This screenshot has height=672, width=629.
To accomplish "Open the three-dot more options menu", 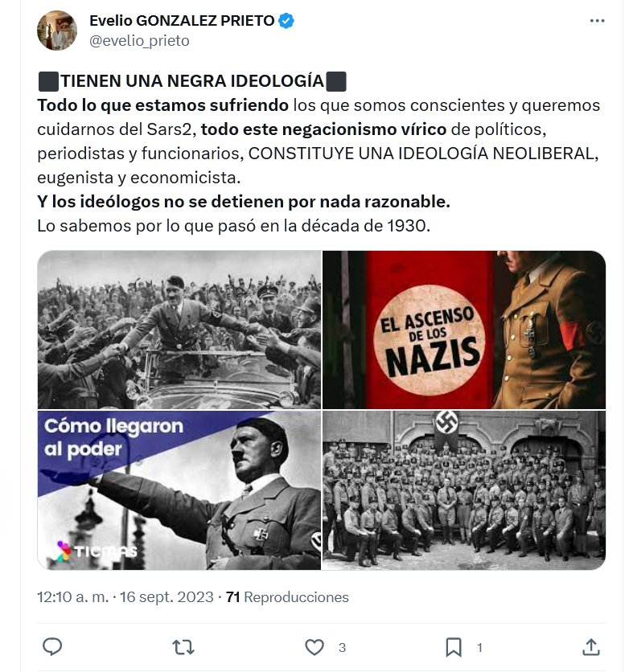I will click(597, 21).
